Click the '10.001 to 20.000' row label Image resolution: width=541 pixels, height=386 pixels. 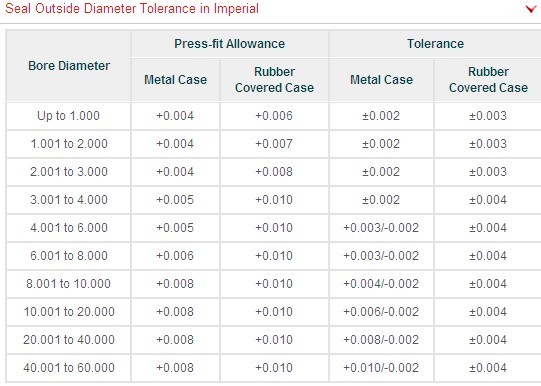(69, 312)
